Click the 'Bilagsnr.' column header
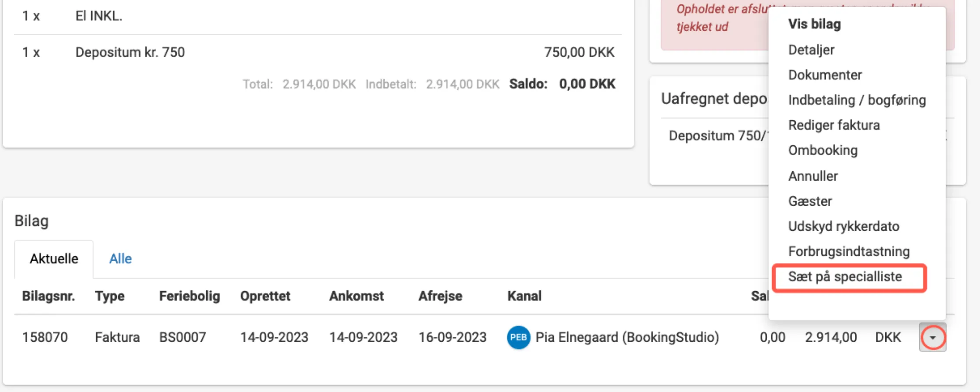 [48, 296]
